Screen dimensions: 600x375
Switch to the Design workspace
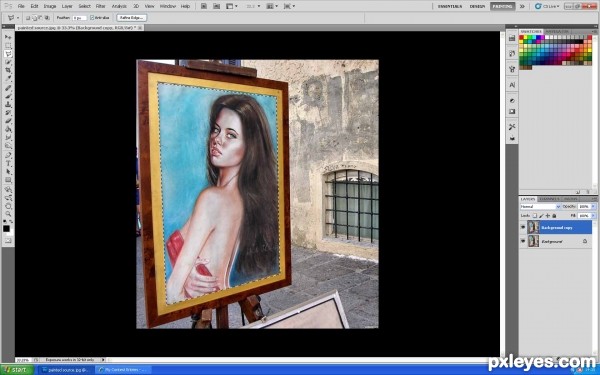click(477, 6)
